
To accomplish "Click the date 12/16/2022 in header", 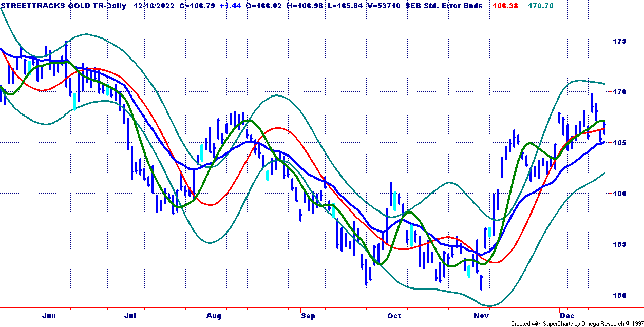I will pyautogui.click(x=153, y=6).
